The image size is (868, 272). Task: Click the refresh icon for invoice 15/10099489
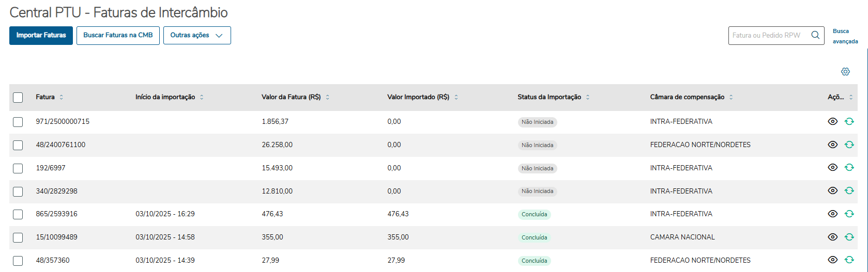[x=849, y=237]
